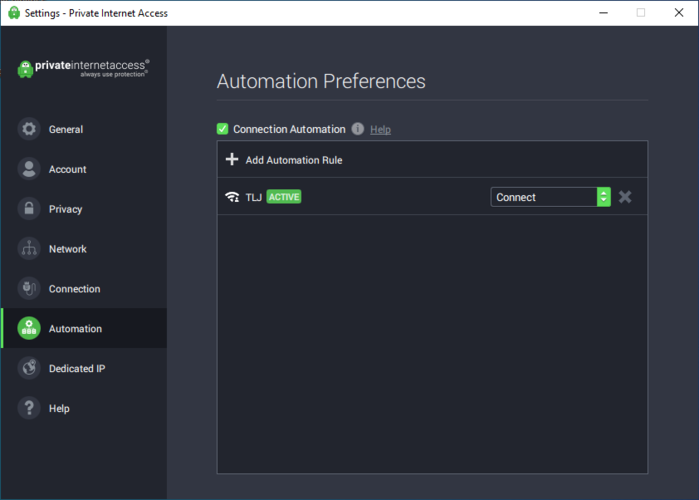Close the Settings window
The image size is (699, 500).
coord(678,13)
